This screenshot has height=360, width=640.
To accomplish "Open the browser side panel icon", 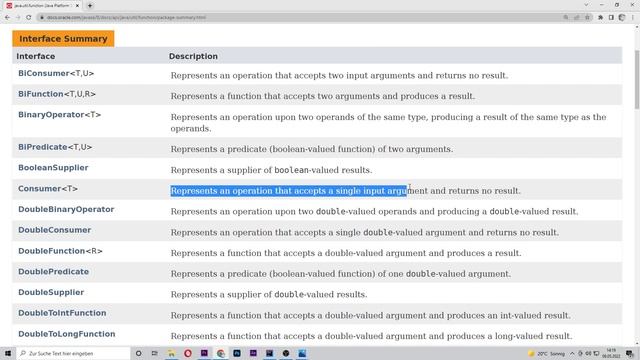I will pyautogui.click(x=611, y=18).
